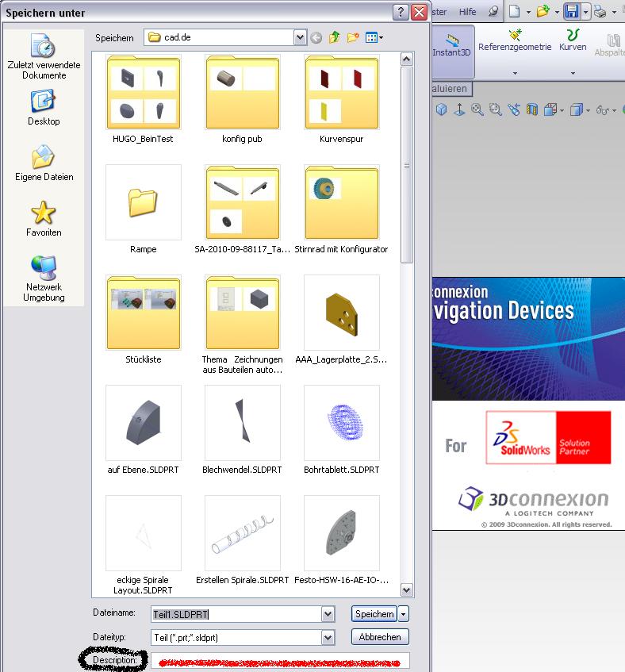
Task: Select the Stückliste folder
Action: click(143, 320)
